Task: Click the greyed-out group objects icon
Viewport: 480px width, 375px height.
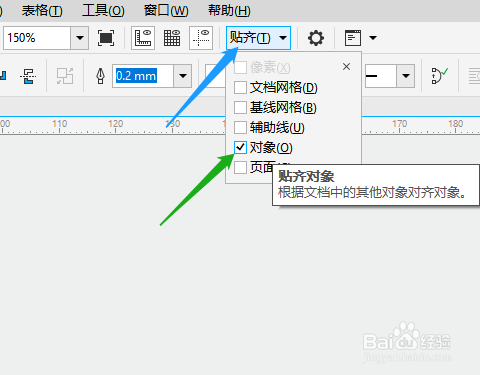Action: 65,76
